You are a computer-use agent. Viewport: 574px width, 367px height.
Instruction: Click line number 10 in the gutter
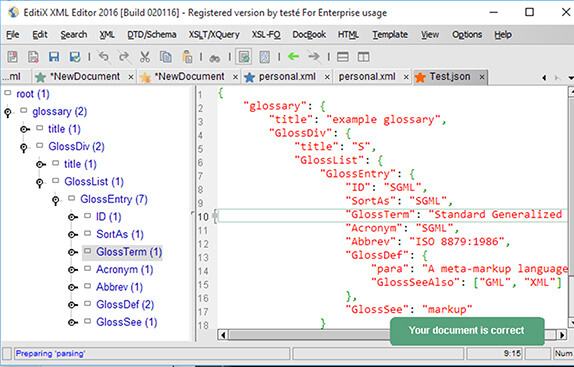tap(203, 217)
